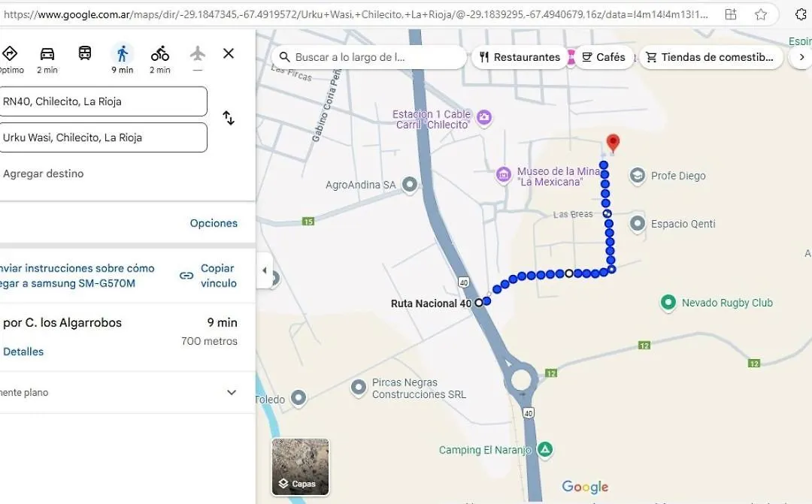Expand the terrain elevation section

[x=232, y=392]
